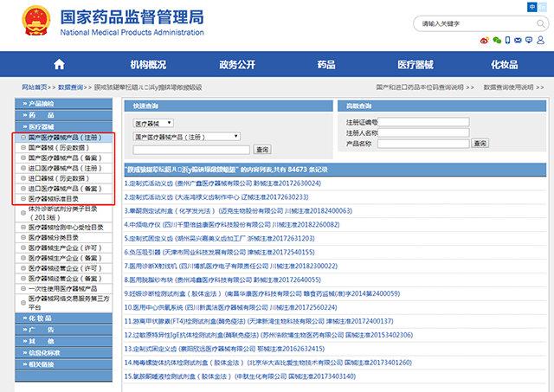Expand the 广 告 sidebar section

[63, 330]
